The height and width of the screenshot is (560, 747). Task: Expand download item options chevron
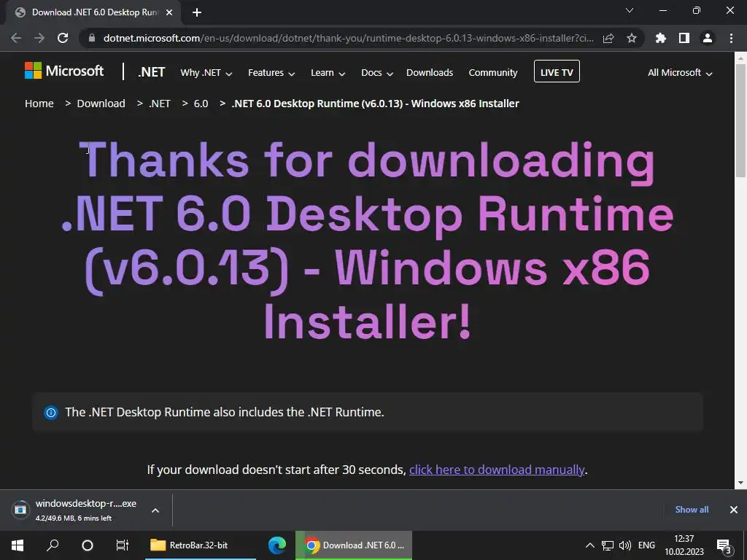click(155, 510)
